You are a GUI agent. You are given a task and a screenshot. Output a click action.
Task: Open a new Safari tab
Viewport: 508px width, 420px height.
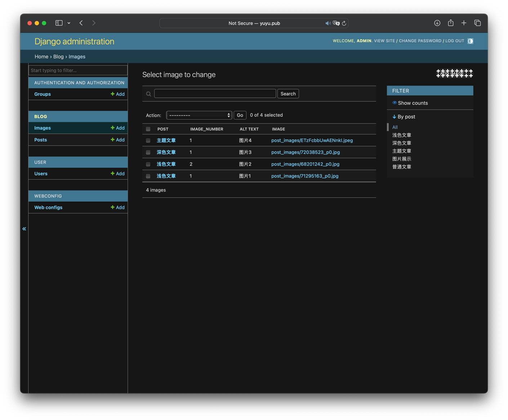464,23
